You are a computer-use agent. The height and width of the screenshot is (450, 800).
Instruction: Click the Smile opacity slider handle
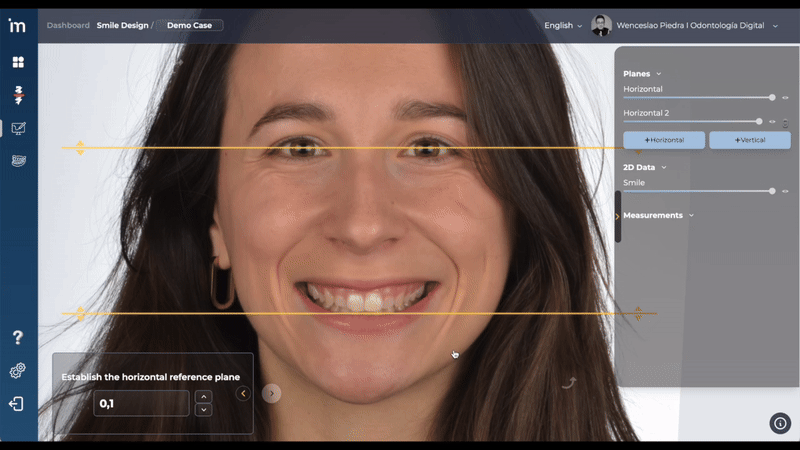772,190
